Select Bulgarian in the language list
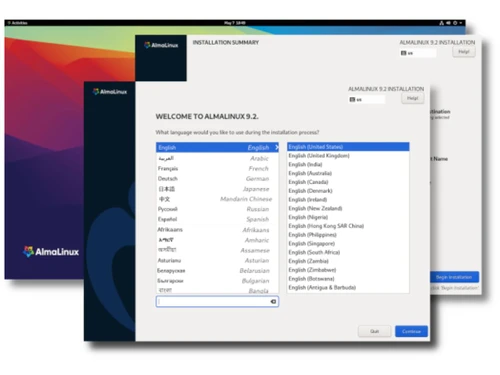The width and height of the screenshot is (500, 375). 217,281
